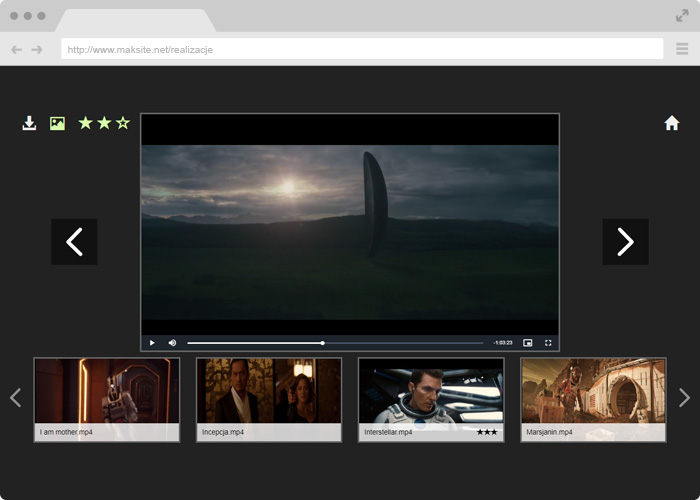
Task: Click the Incepcja.mp4 file name
Action: point(223,432)
